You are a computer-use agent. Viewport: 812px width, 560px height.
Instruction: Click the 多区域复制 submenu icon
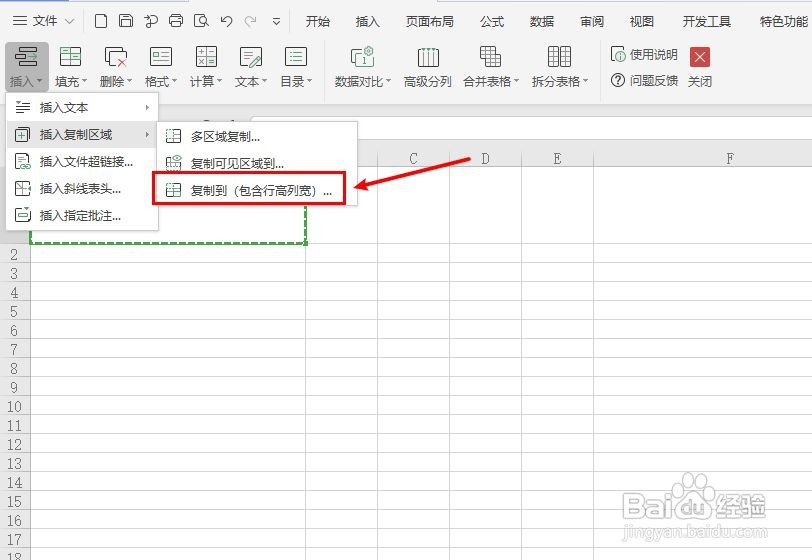coord(173,136)
